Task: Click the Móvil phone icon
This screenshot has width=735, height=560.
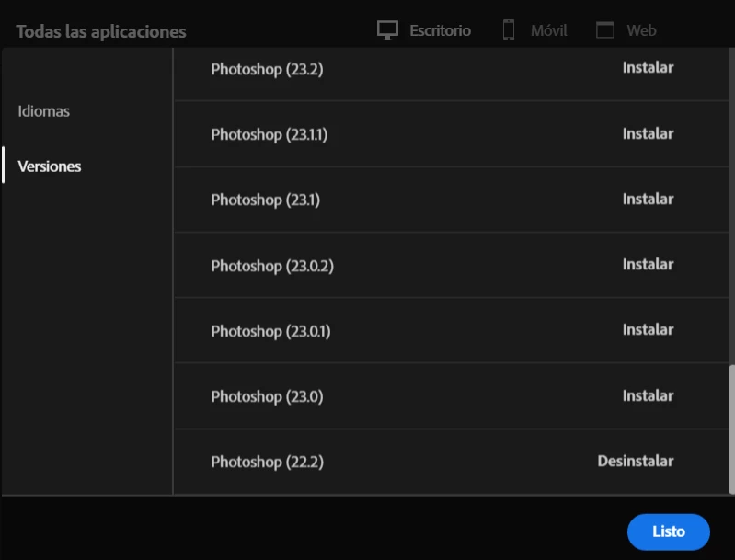Action: (x=509, y=30)
